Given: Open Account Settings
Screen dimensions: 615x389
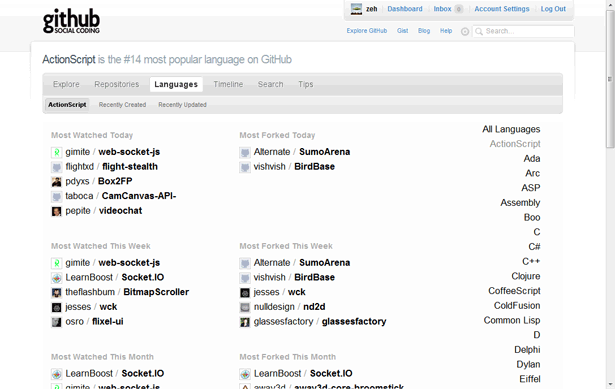Looking at the screenshot, I should click(x=502, y=9).
